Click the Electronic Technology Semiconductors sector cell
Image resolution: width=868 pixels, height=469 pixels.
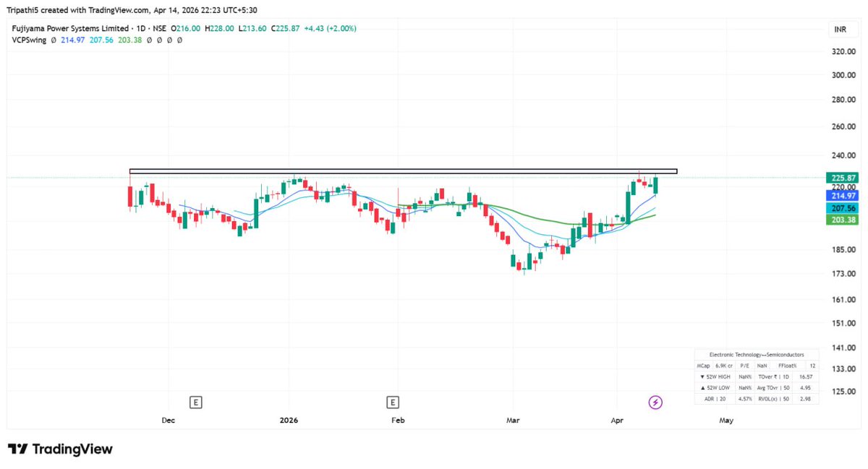(757, 355)
